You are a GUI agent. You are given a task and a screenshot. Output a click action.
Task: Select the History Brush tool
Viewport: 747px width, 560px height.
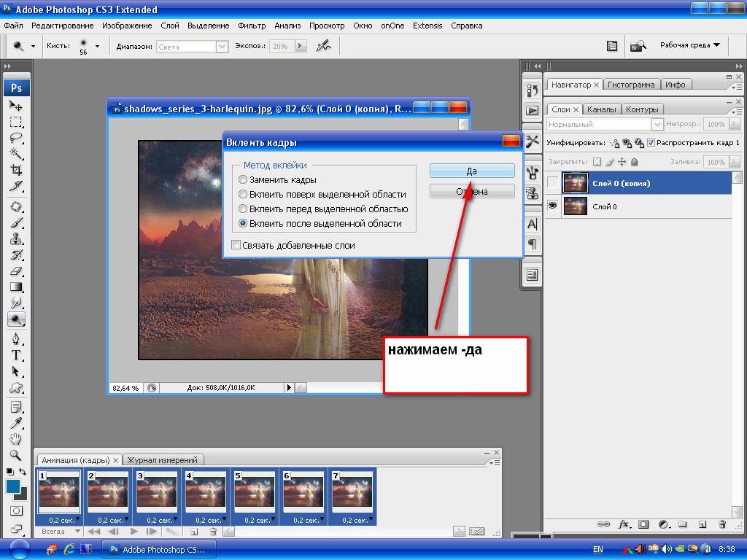tap(16, 254)
